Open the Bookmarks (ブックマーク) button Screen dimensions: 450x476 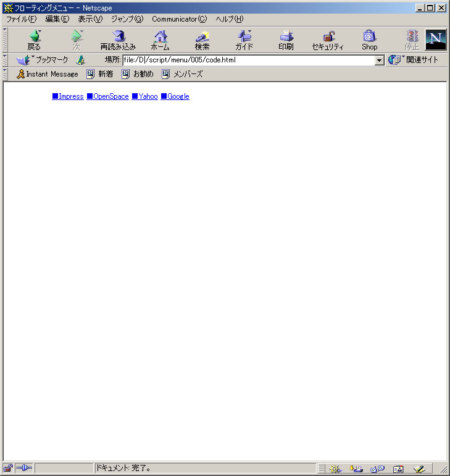42,60
